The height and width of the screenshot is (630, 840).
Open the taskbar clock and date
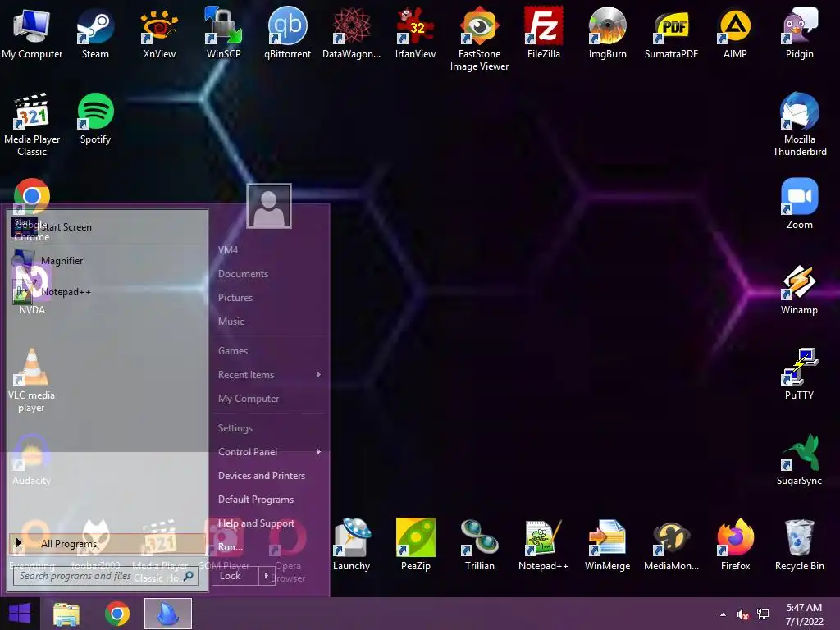[x=804, y=614]
